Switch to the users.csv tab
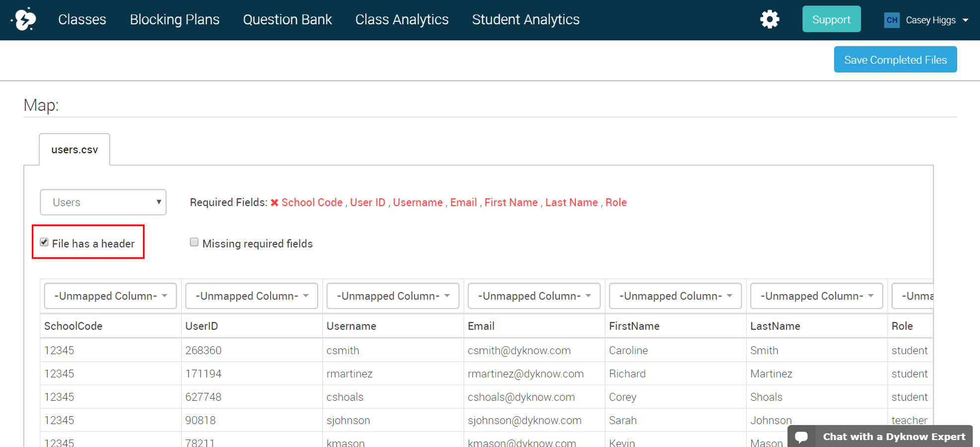The width and height of the screenshot is (980, 447). pyautogui.click(x=74, y=149)
